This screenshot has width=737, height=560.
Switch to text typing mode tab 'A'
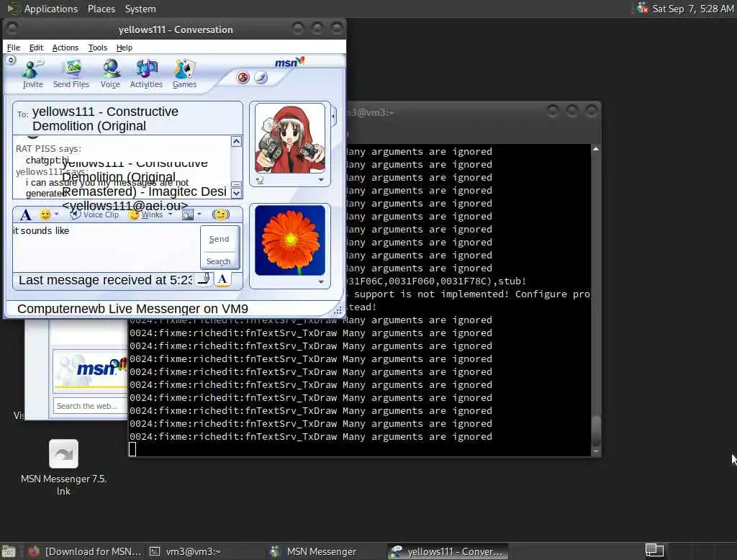(x=223, y=279)
